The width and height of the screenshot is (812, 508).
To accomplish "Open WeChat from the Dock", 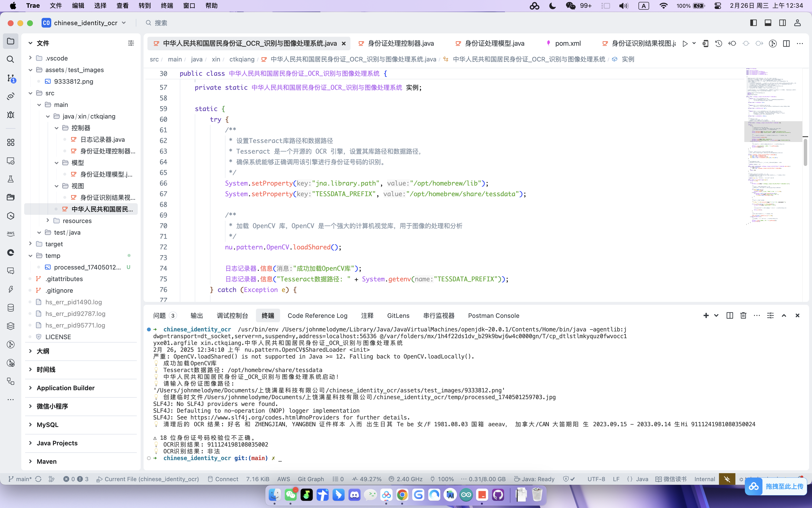I will click(x=290, y=494).
